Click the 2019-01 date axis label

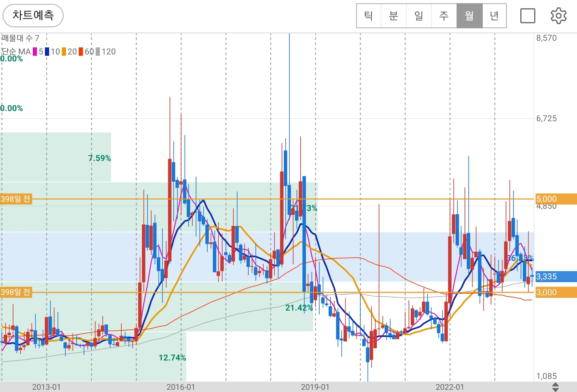point(315,387)
